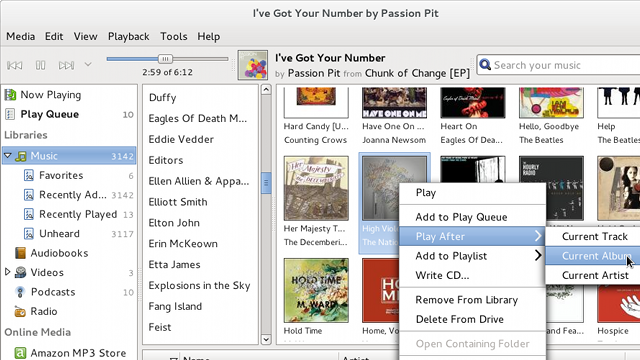Click the Unheard playlist icon
The image size is (640, 360).
29,234
